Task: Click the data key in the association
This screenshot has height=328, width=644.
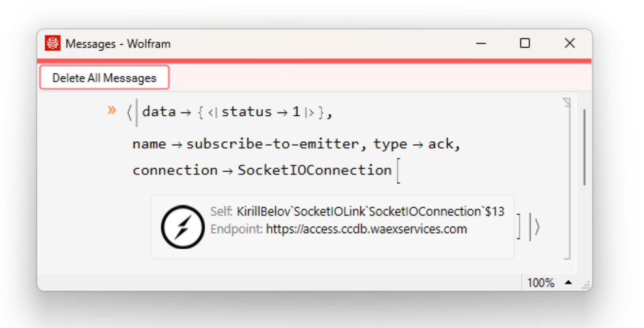Action: click(159, 112)
